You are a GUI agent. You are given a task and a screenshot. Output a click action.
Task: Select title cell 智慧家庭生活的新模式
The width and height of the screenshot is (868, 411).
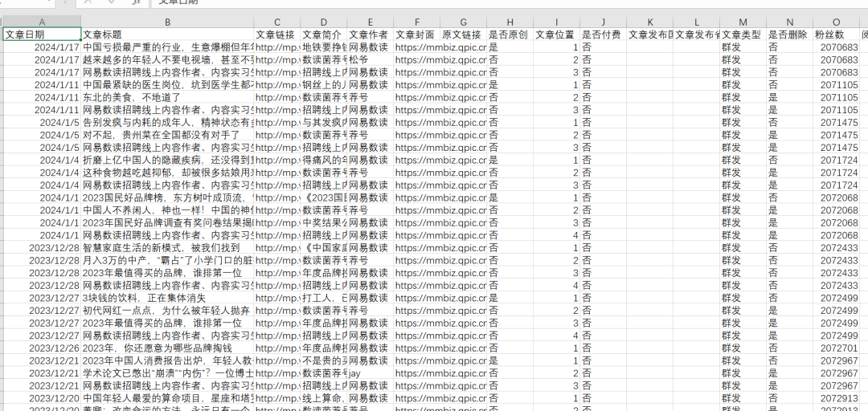(x=168, y=248)
